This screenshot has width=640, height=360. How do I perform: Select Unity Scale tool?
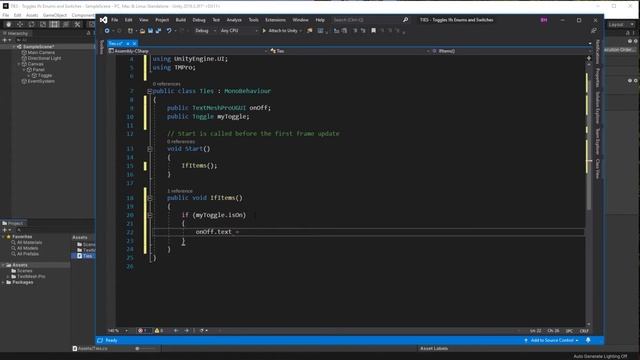point(42,24)
